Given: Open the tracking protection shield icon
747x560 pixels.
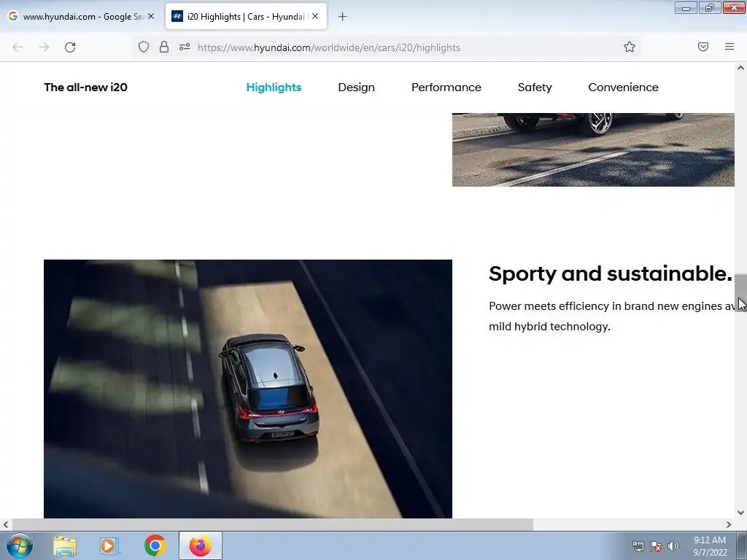Looking at the screenshot, I should click(x=144, y=47).
